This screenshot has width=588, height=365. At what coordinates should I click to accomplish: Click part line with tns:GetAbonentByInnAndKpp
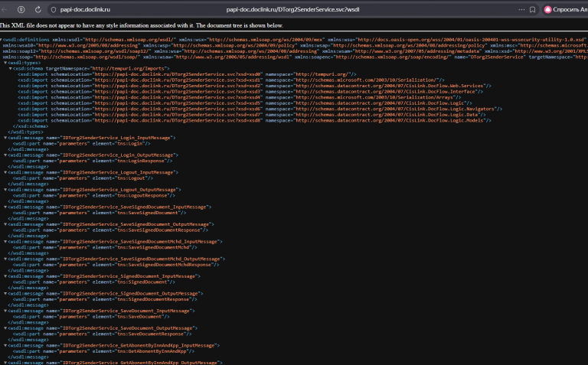click(x=103, y=351)
